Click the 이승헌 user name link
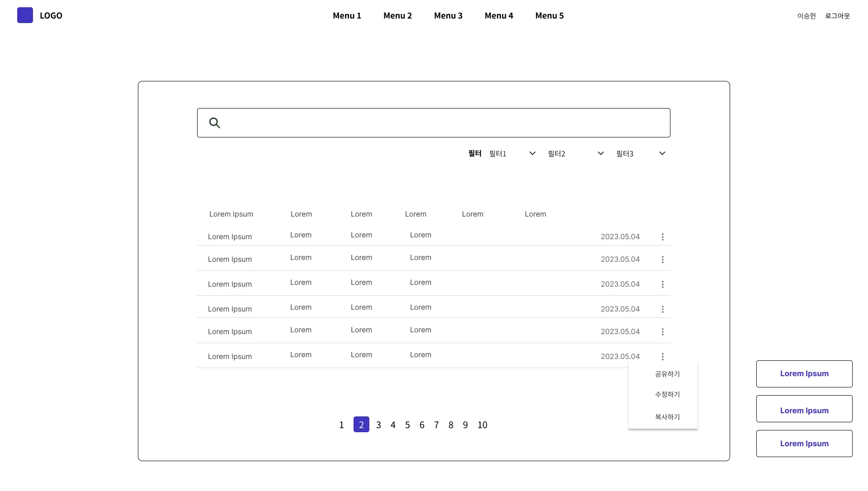The height and width of the screenshot is (491, 868). coord(807,15)
